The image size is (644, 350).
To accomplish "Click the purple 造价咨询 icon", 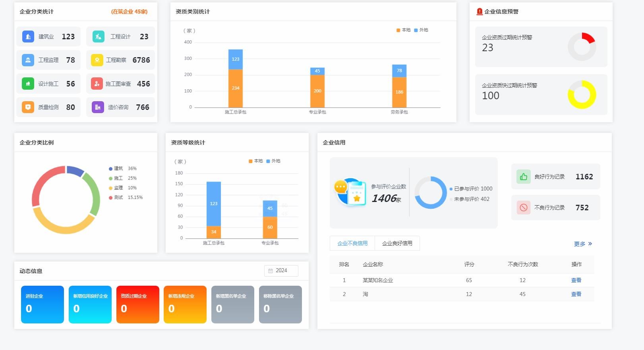I will click(98, 107).
